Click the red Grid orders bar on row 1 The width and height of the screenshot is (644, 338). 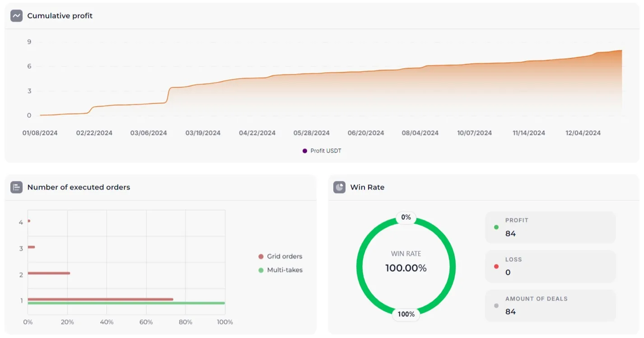100,299
